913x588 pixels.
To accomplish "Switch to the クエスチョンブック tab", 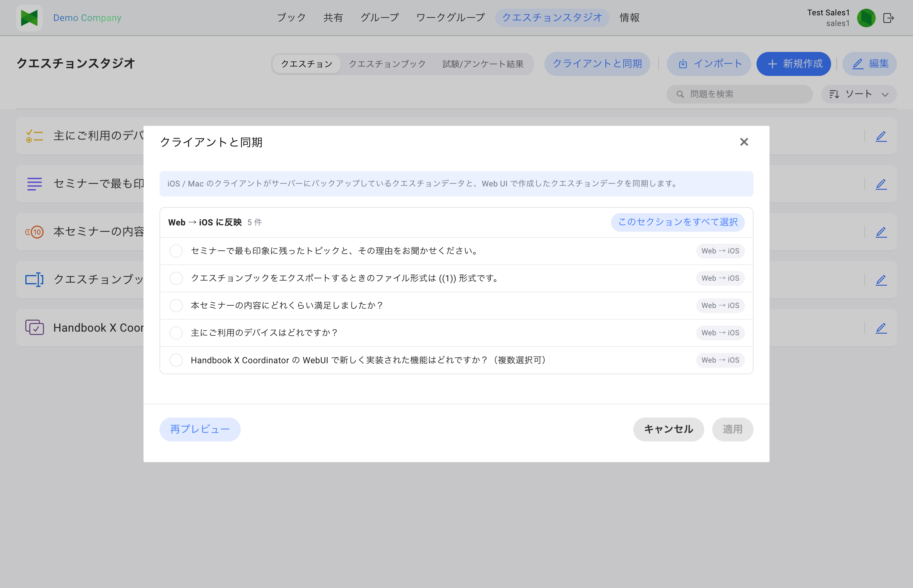I will tap(387, 64).
